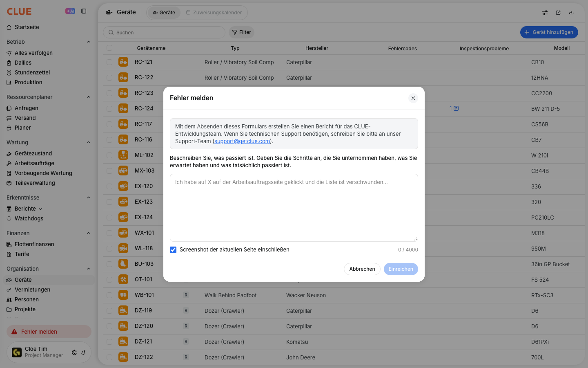Click the CLUE logo
This screenshot has height=368, width=588.
click(x=19, y=11)
